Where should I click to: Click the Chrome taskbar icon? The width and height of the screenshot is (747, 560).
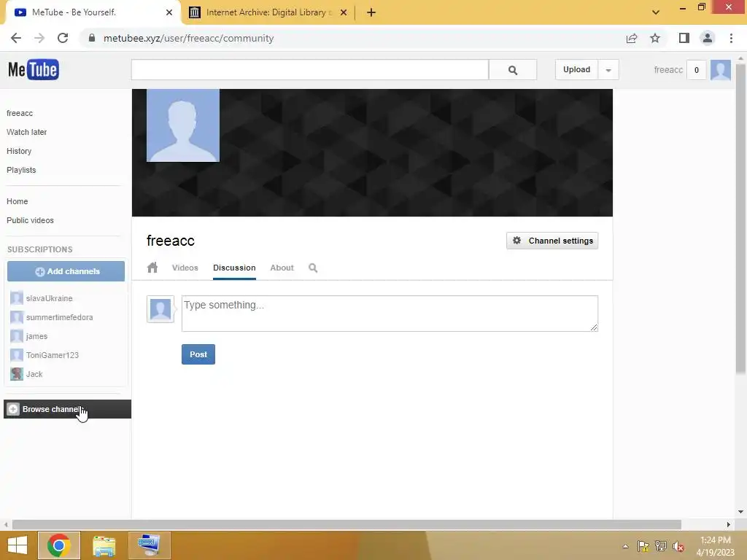coord(59,545)
